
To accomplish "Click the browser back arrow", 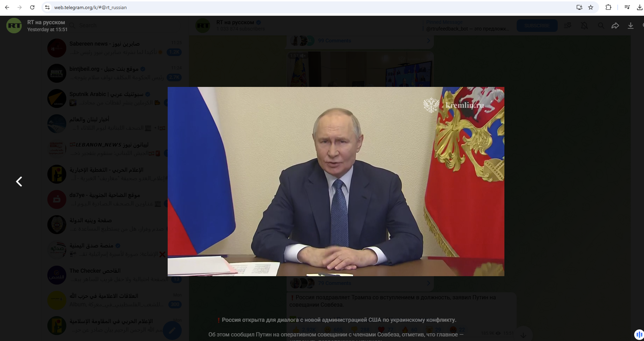I will (x=7, y=7).
